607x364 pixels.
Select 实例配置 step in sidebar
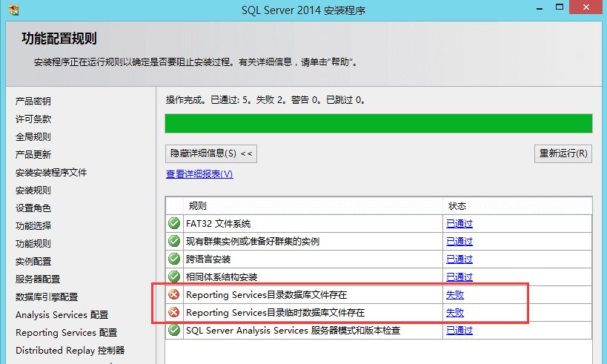point(33,262)
